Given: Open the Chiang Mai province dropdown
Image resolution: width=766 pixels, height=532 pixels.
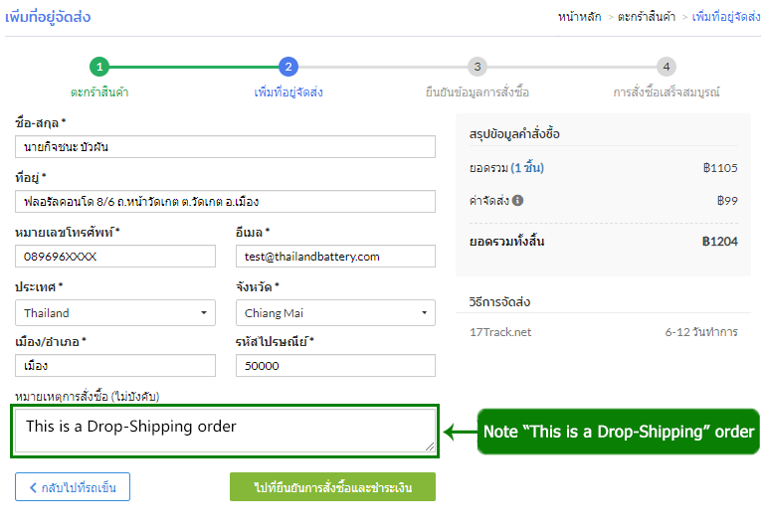Looking at the screenshot, I should coord(335,312).
